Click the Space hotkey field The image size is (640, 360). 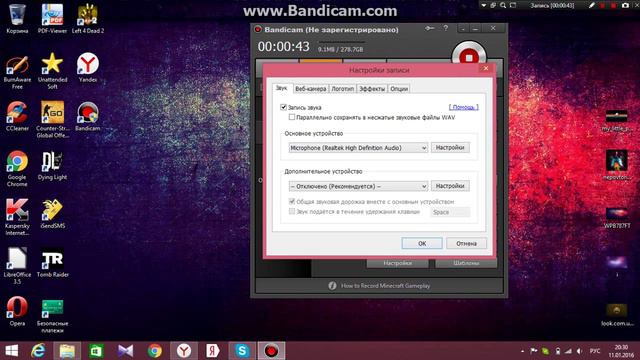pyautogui.click(x=450, y=212)
